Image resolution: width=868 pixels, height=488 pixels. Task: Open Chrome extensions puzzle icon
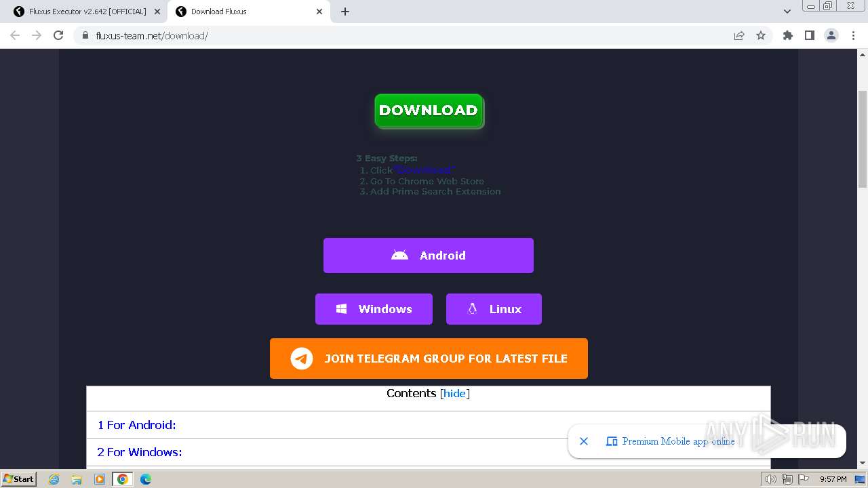(x=787, y=35)
